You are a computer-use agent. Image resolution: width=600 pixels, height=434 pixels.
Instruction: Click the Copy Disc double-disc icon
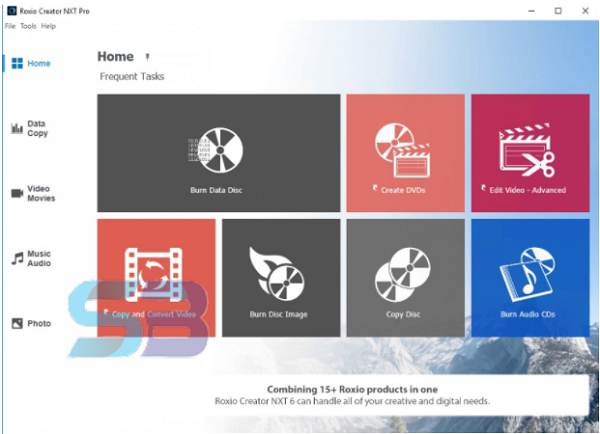[x=403, y=274]
